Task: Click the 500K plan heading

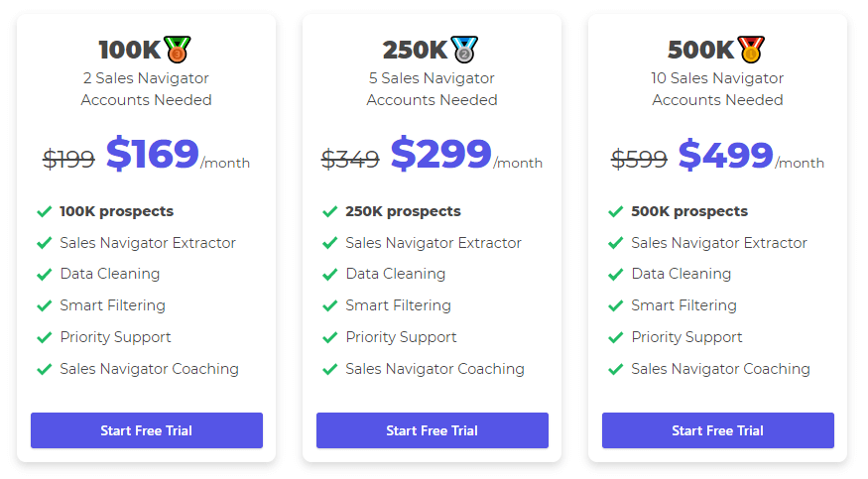Action: pos(700,50)
